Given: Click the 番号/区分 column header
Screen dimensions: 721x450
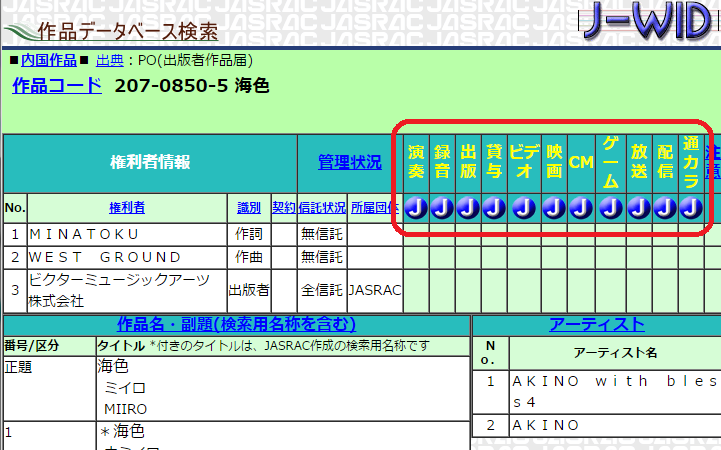Looking at the screenshot, I should [49, 346].
